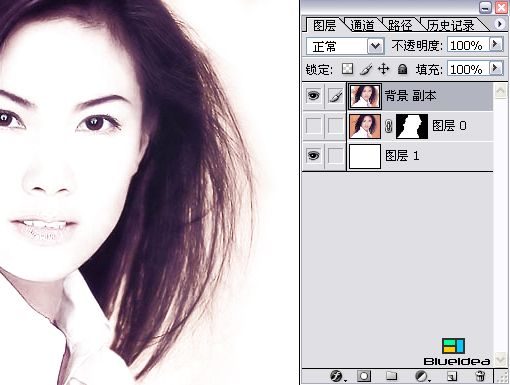Hide the 背景 副本 layer via its eye icon

313,96
